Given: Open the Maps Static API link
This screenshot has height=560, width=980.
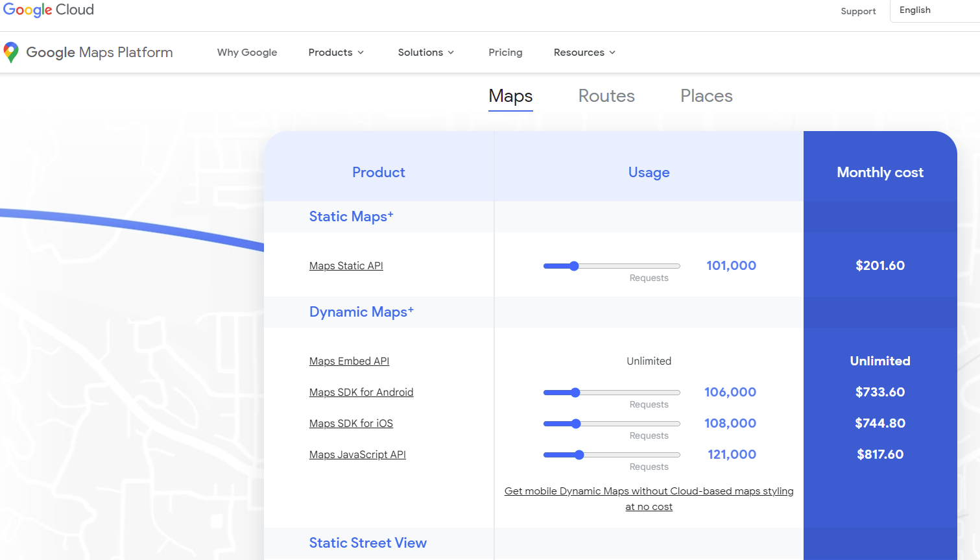Looking at the screenshot, I should [346, 265].
